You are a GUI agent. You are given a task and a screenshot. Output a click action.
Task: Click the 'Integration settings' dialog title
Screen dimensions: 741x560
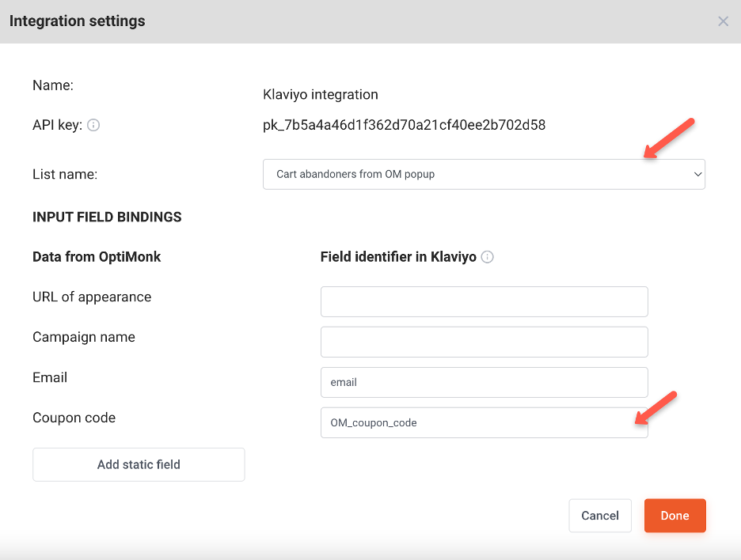pyautogui.click(x=78, y=21)
